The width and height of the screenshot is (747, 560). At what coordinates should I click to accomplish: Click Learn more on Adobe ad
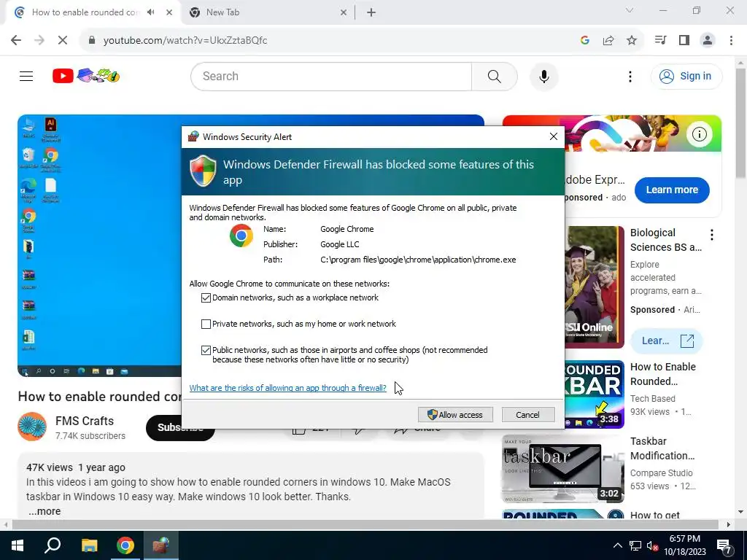pos(672,190)
